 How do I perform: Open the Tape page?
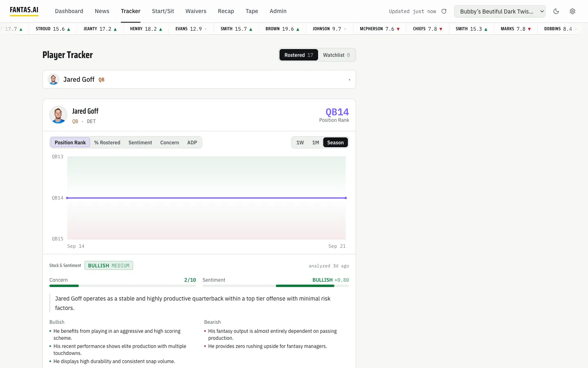(x=252, y=11)
